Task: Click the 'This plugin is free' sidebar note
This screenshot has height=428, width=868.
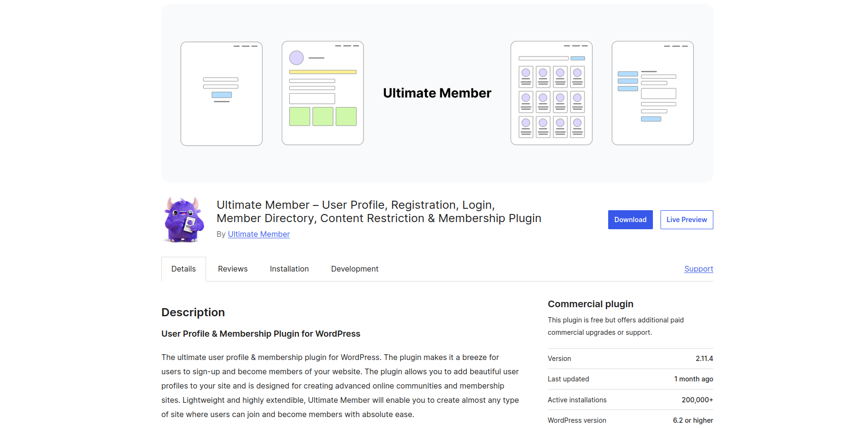Action: [616, 326]
